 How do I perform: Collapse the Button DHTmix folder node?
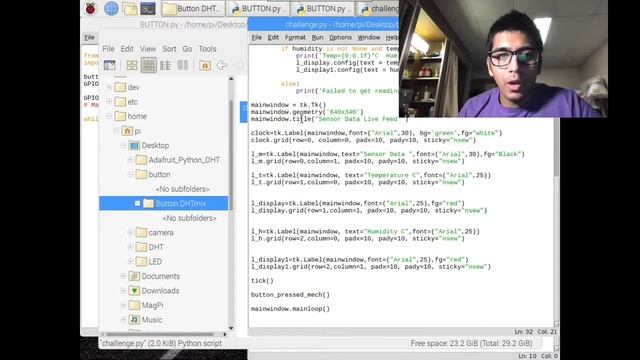[x=138, y=203]
